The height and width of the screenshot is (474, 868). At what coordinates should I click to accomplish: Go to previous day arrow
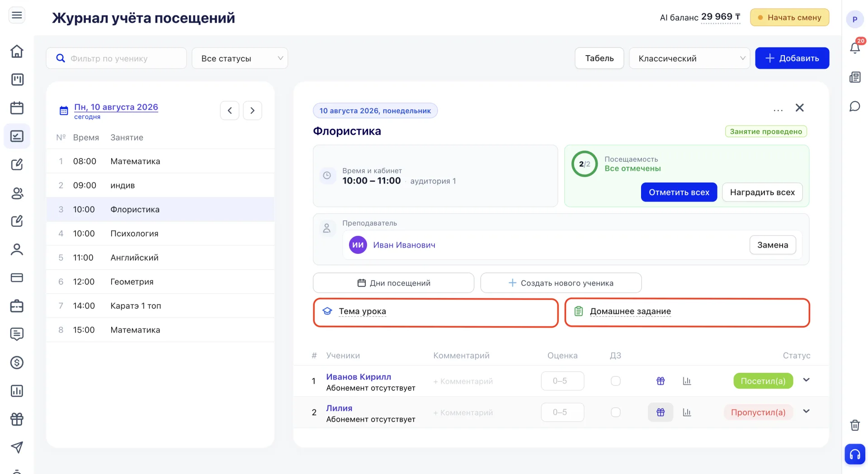(230, 110)
